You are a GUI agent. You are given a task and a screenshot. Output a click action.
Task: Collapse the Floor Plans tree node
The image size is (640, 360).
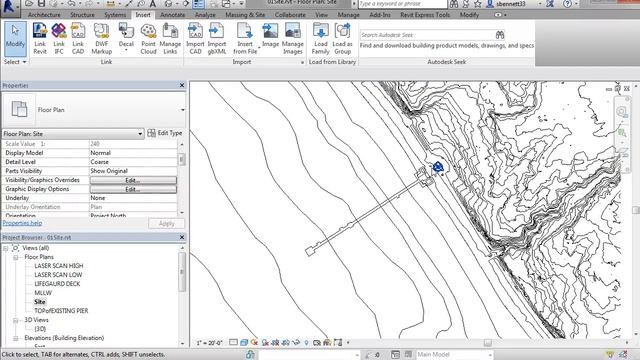pyautogui.click(x=16, y=257)
